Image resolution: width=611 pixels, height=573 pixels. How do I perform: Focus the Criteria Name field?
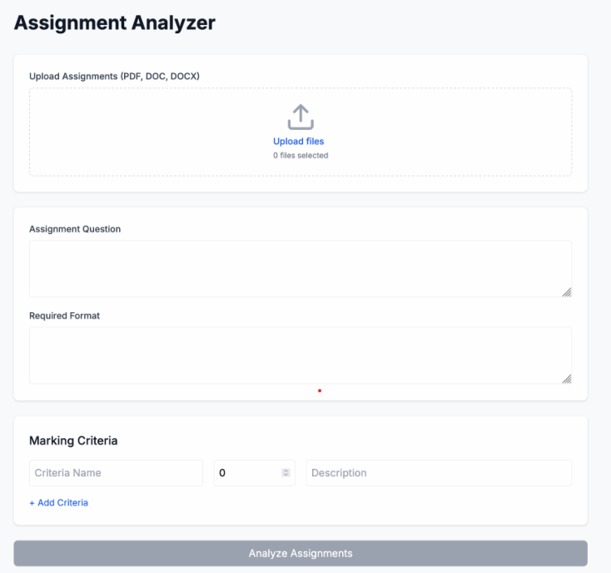[116, 473]
